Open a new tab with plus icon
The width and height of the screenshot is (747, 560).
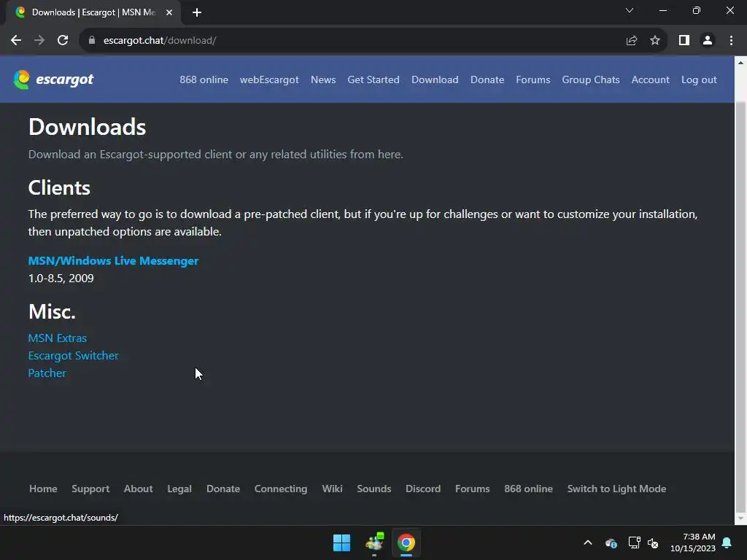197,12
